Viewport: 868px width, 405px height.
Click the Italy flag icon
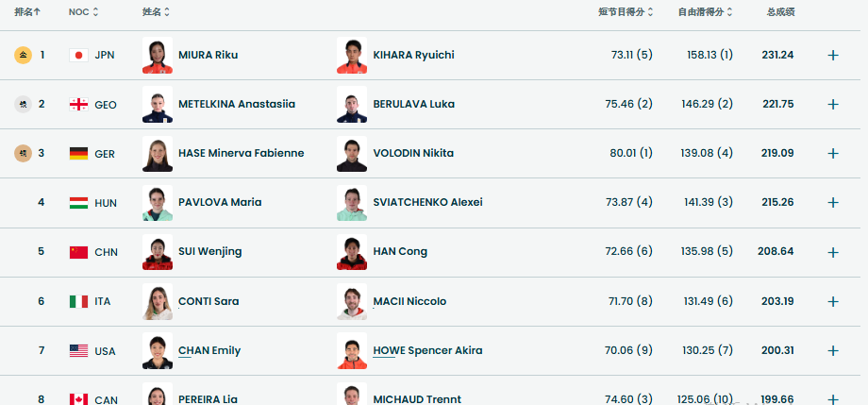[x=78, y=301]
